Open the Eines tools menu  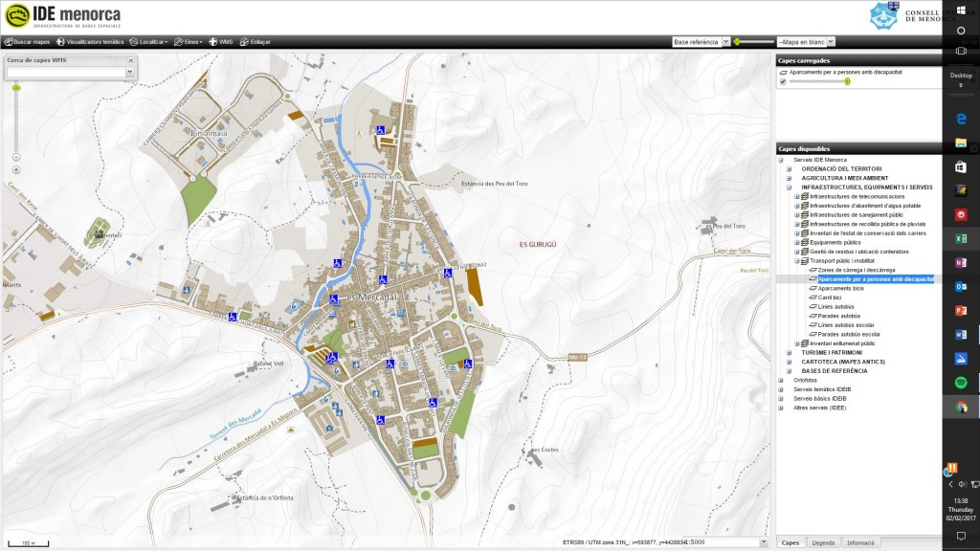(189, 42)
